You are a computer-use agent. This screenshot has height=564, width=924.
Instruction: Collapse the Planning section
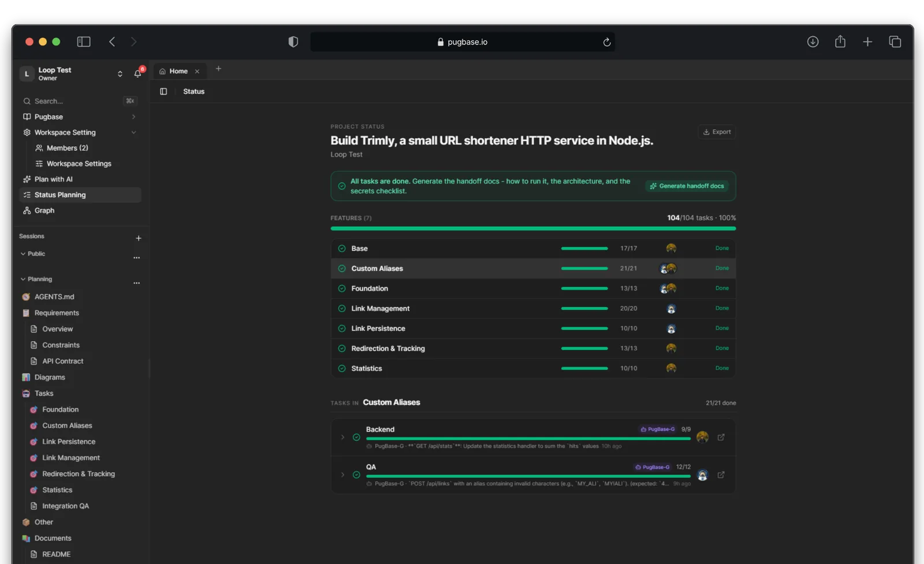pos(23,279)
